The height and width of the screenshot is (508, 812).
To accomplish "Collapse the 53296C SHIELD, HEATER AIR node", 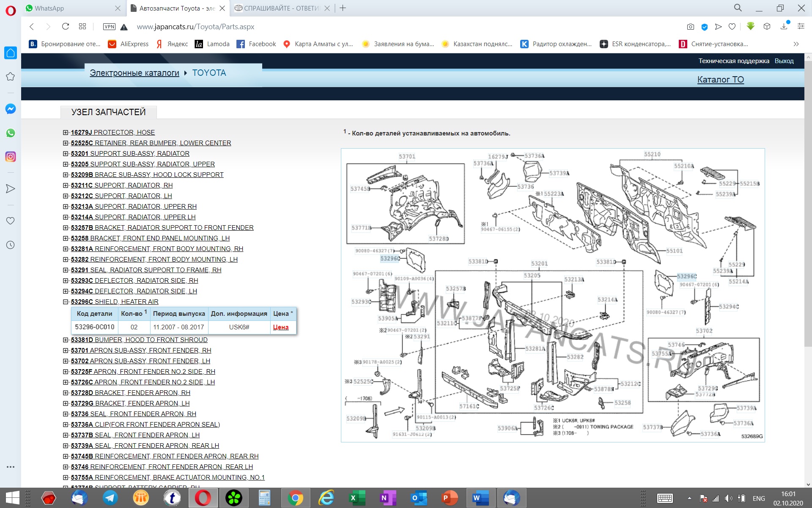I will click(66, 302).
